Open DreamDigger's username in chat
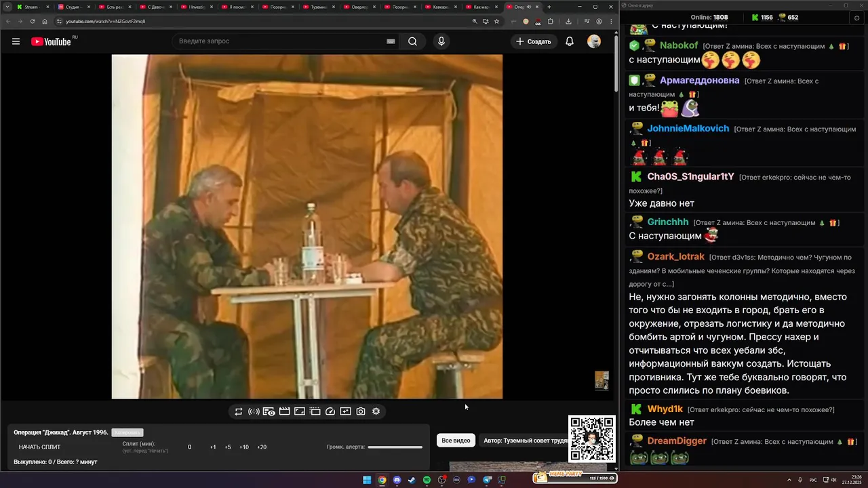This screenshot has height=488, width=868. tap(676, 441)
